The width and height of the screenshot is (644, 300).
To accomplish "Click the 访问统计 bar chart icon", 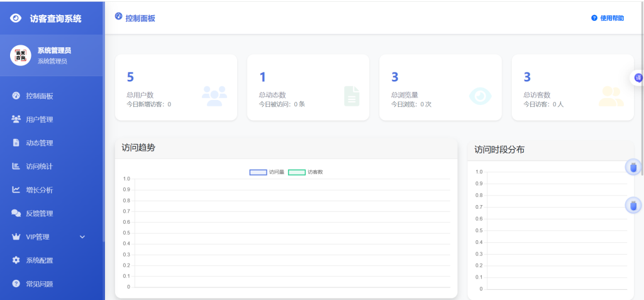I will pos(16,167).
